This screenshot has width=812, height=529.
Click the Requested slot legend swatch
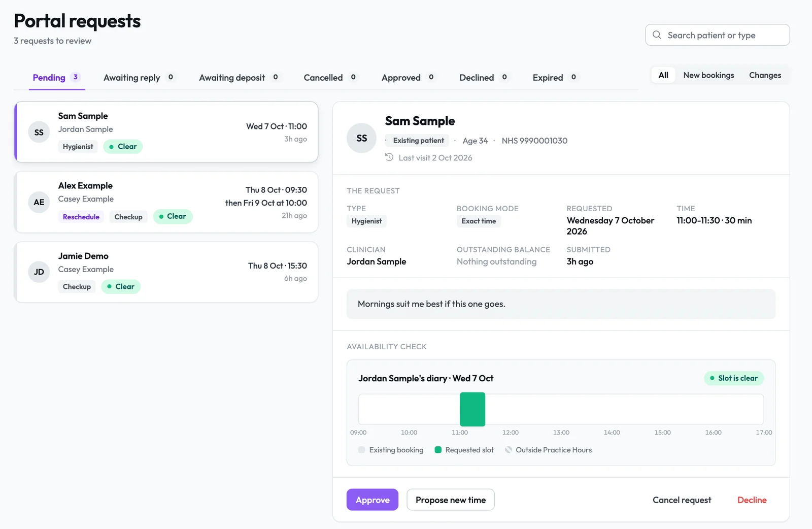point(438,450)
